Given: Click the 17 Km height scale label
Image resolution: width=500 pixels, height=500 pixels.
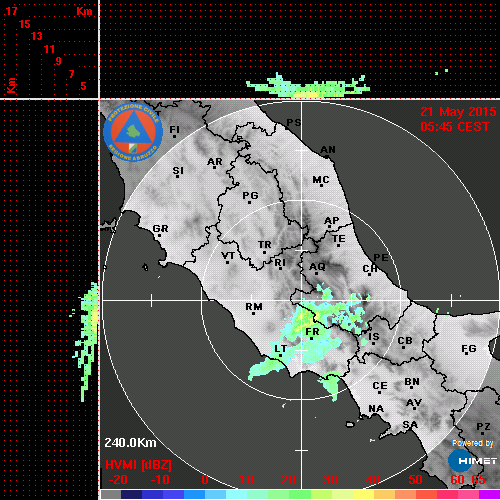Looking at the screenshot, I should 11,11.
